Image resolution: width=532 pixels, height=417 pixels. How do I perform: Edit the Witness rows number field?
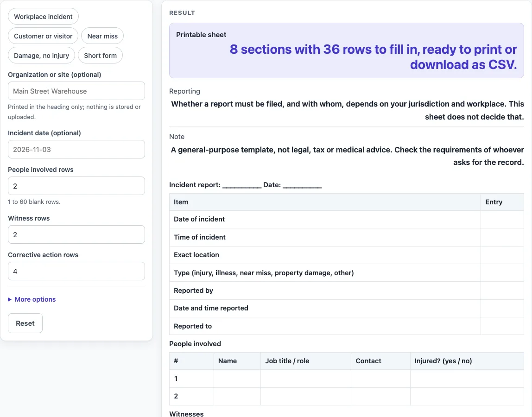tap(76, 234)
